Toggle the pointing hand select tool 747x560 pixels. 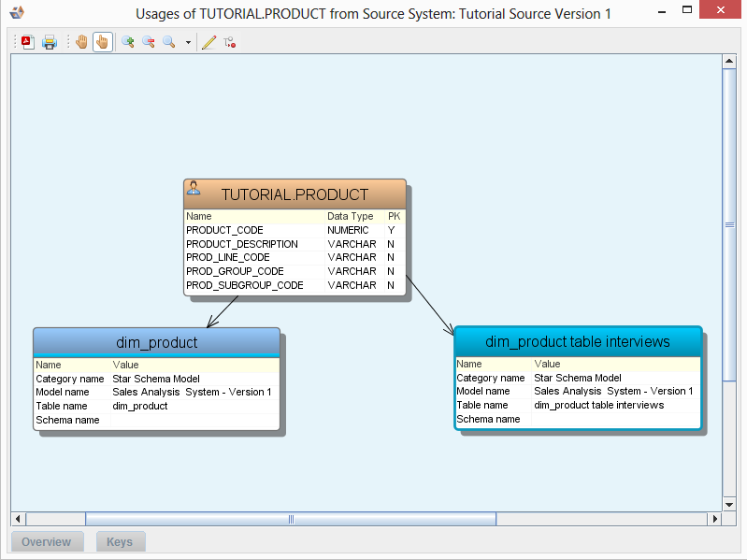pos(102,42)
